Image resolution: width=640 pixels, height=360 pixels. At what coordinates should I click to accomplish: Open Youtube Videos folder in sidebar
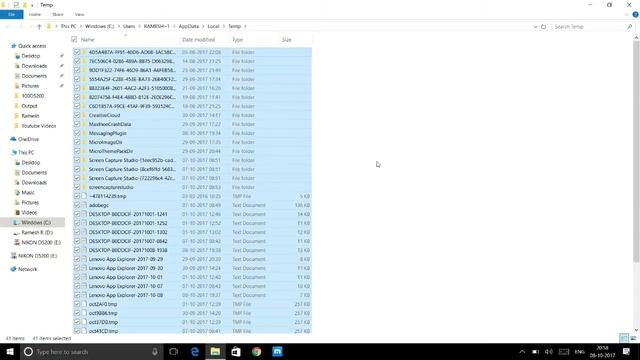coord(38,126)
